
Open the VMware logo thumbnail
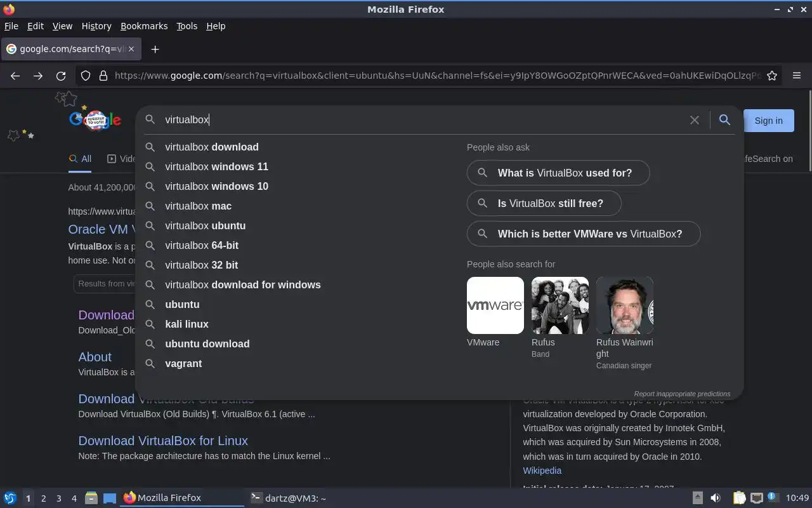click(x=495, y=305)
